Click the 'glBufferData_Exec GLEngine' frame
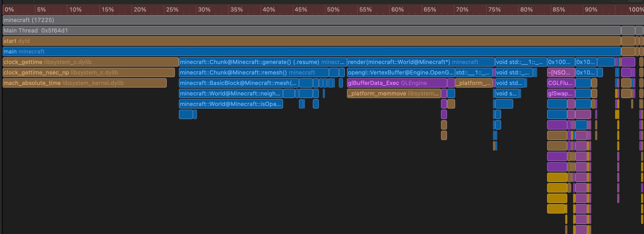Image resolution: width=644 pixels, height=234 pixels. [397, 83]
